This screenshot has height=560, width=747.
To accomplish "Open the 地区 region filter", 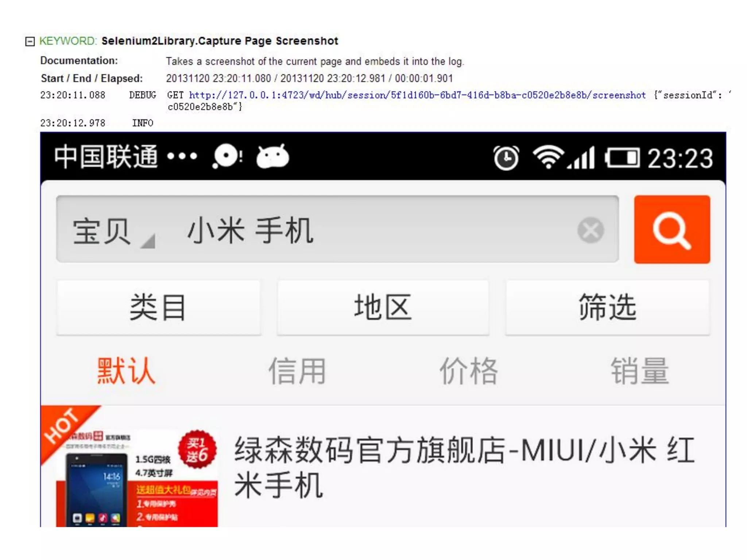I will 383,307.
